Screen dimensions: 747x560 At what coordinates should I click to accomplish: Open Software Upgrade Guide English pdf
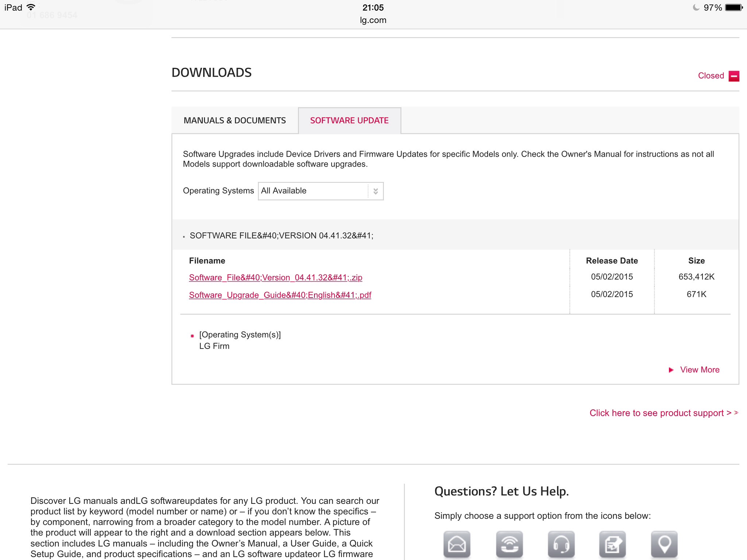(x=280, y=295)
